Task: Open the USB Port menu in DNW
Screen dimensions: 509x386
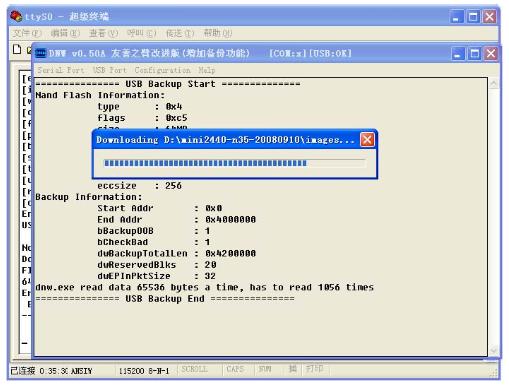Action: (110, 70)
